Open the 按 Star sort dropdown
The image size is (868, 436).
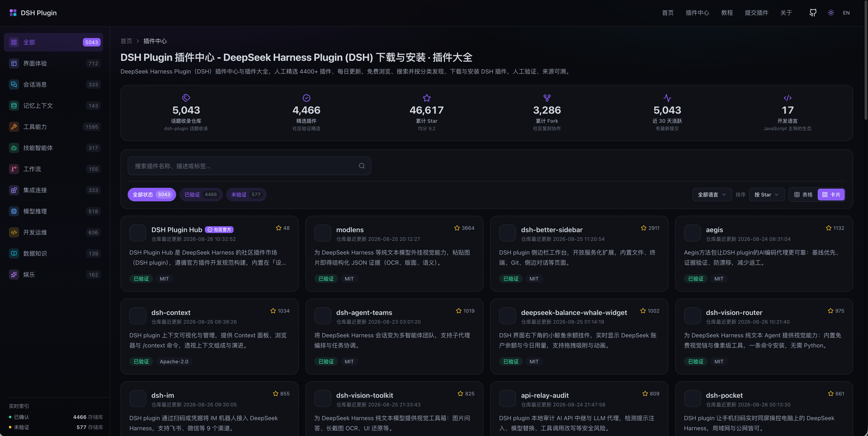pyautogui.click(x=767, y=195)
